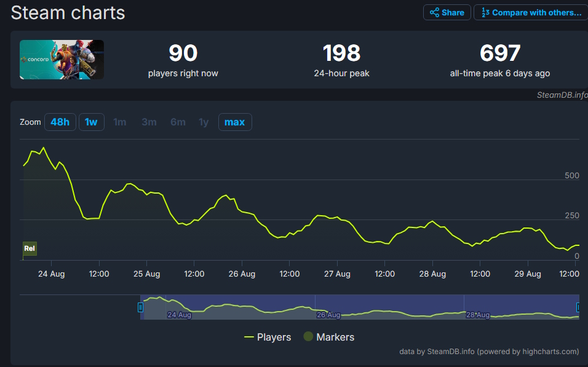Show the max time range
Image resolution: width=588 pixels, height=367 pixels.
(x=234, y=122)
